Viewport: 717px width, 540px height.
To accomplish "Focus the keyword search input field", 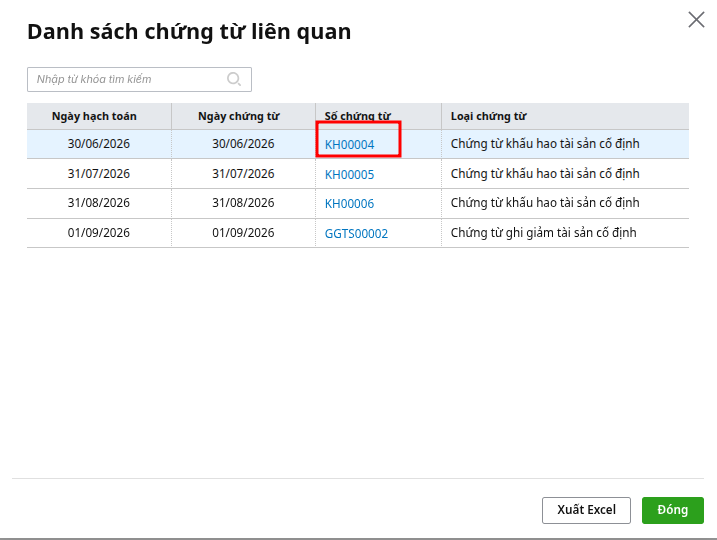I will coord(139,80).
